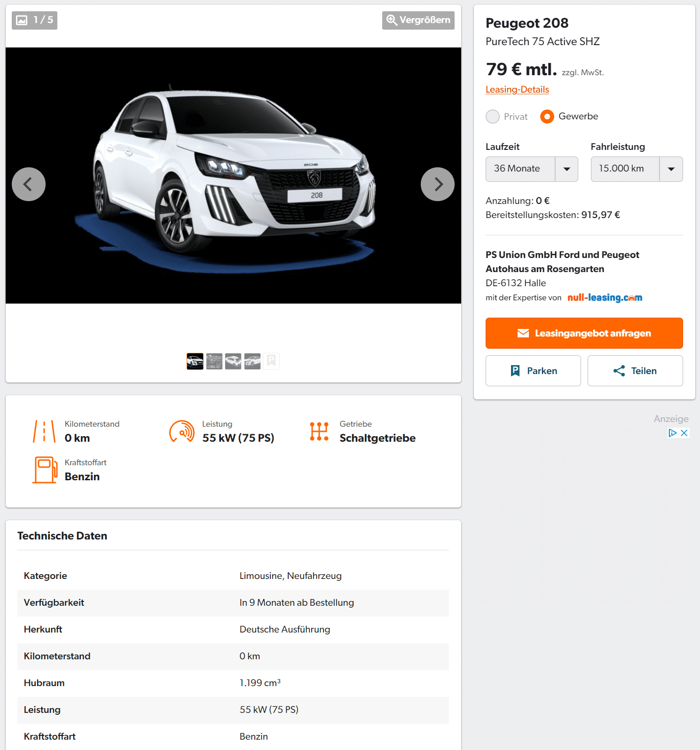Image resolution: width=700 pixels, height=750 pixels.
Task: Show the next car photo
Action: pos(438,184)
